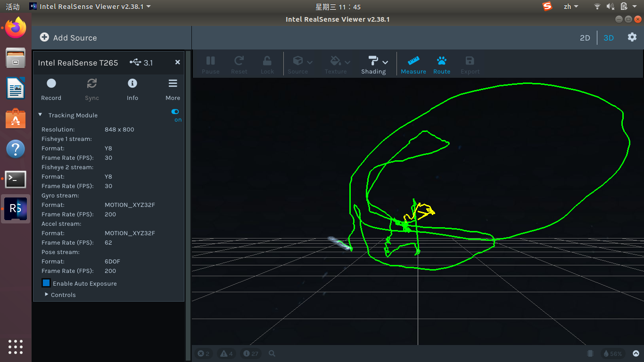
Task: Expand the Controls section
Action: pyautogui.click(x=47, y=294)
